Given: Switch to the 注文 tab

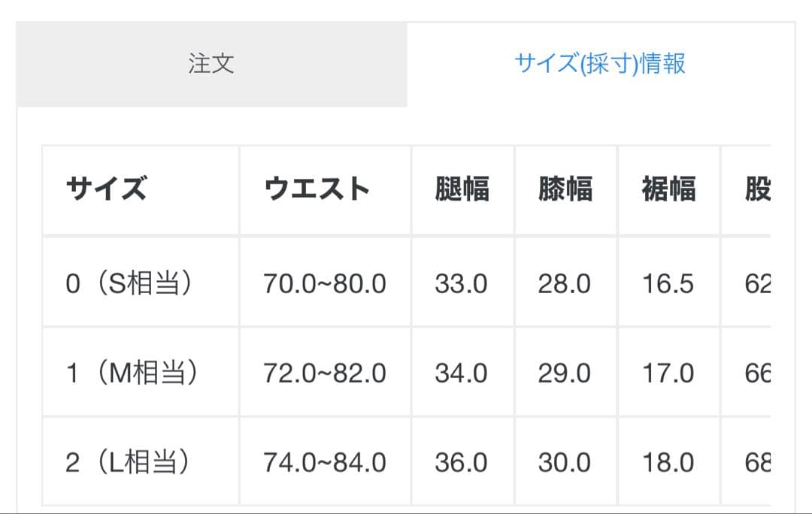Looking at the screenshot, I should click(x=211, y=64).
